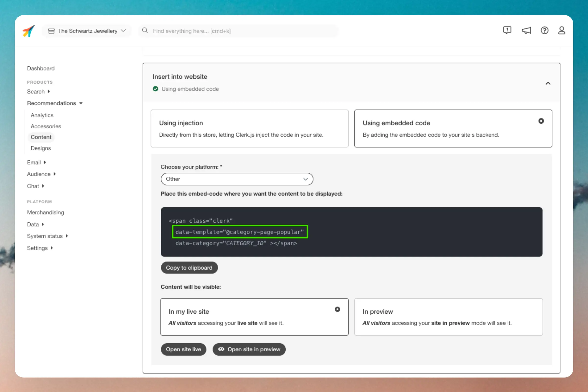Click the Open site live button

point(183,349)
